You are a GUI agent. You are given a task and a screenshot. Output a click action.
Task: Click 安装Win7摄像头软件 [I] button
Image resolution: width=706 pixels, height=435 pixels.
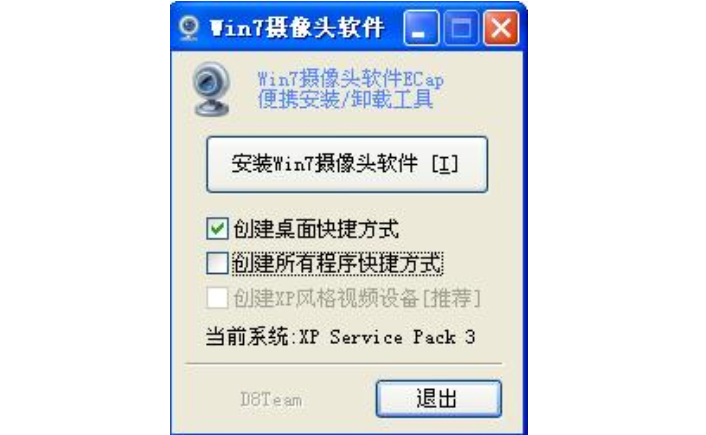[347, 164]
